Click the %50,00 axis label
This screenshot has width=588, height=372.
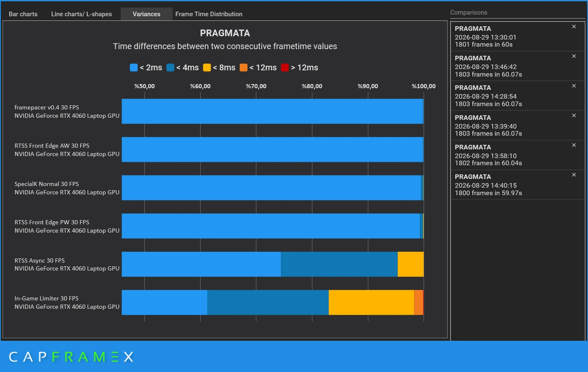click(x=144, y=86)
